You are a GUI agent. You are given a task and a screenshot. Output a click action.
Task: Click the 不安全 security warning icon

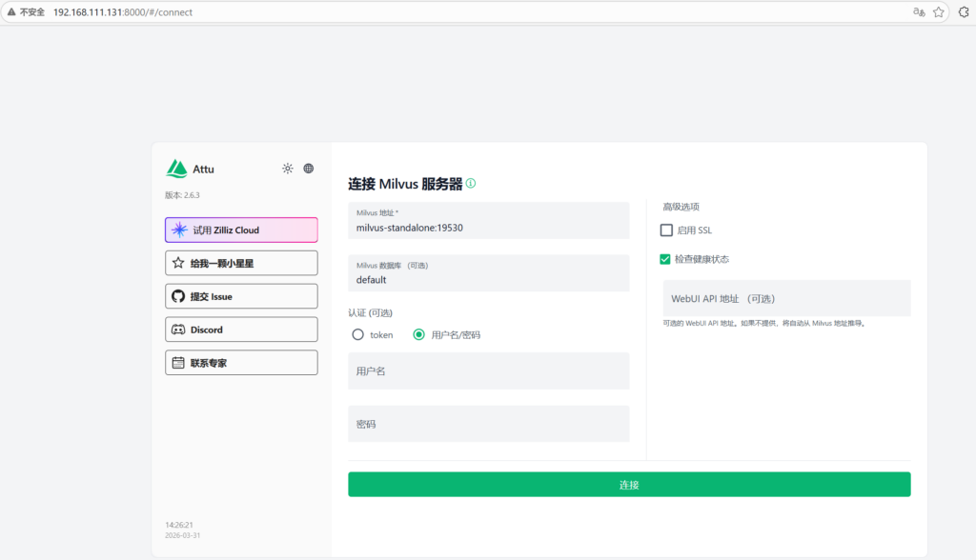point(12,12)
